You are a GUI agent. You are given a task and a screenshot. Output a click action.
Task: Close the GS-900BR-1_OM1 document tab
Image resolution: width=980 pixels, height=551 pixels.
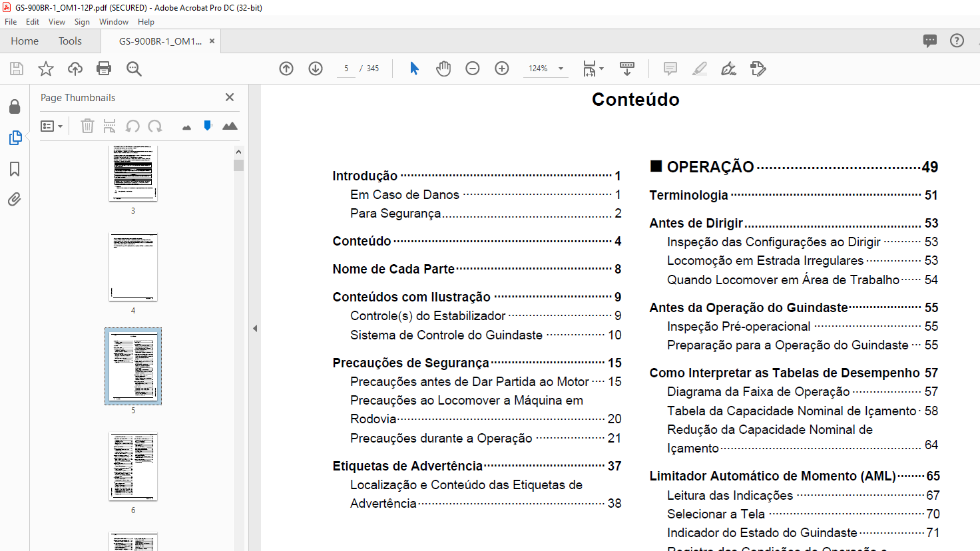pyautogui.click(x=212, y=41)
